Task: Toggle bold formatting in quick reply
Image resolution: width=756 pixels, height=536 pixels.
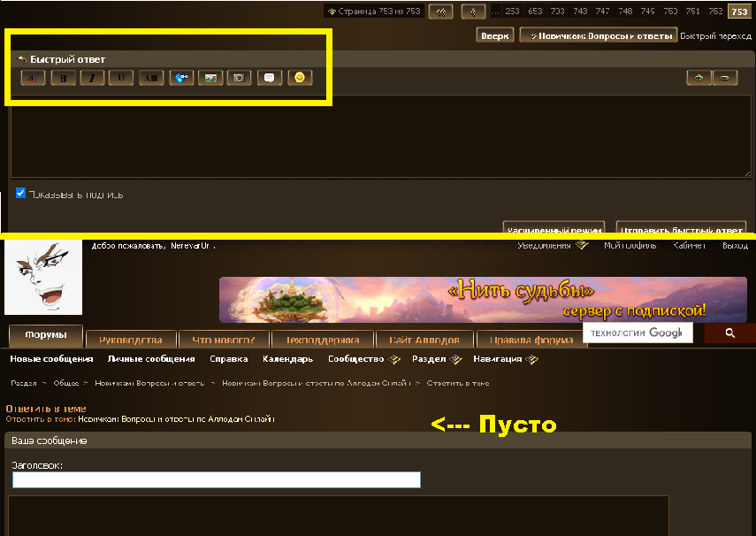Action: [x=63, y=78]
